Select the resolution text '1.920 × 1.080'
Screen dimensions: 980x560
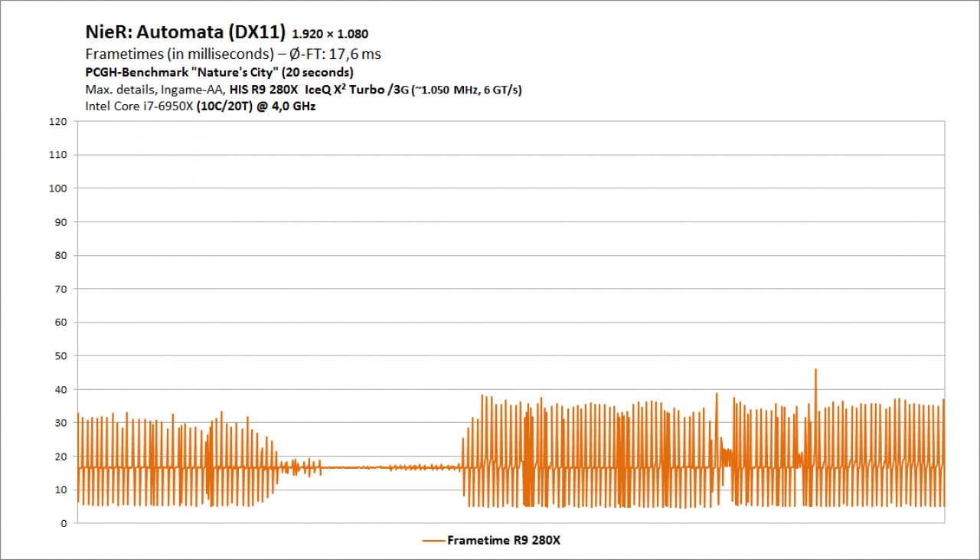tap(331, 34)
